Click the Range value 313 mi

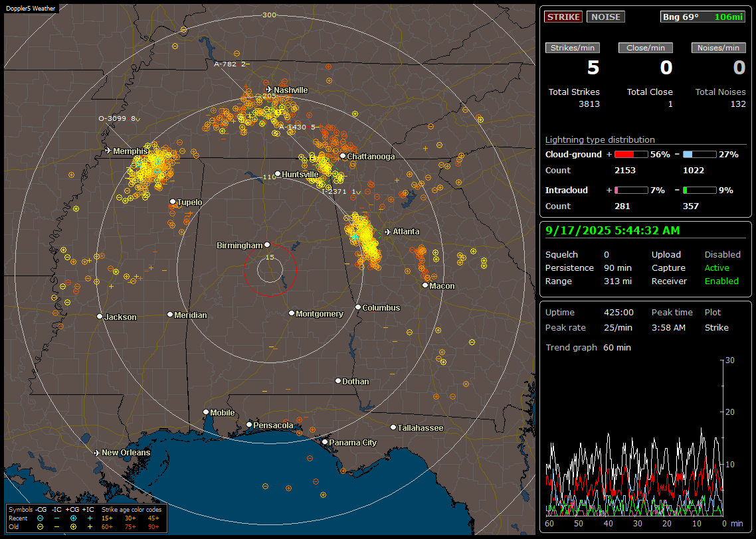click(x=618, y=281)
